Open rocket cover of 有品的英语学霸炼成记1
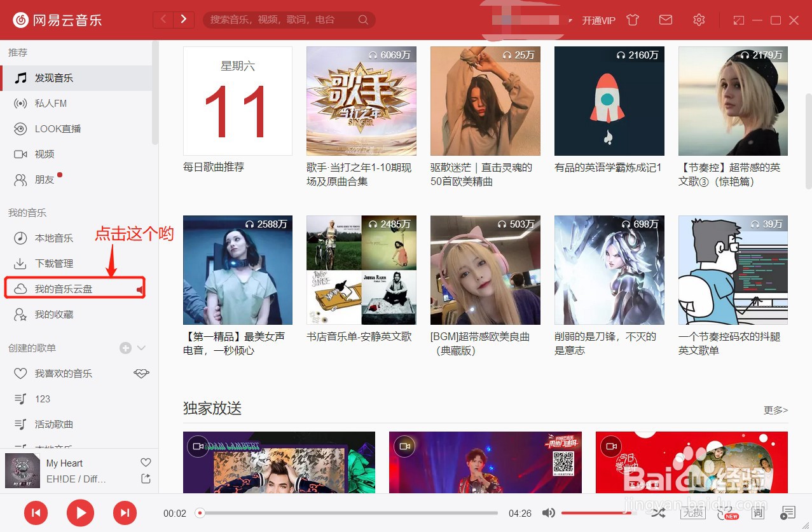The width and height of the screenshot is (812, 532). (x=609, y=100)
